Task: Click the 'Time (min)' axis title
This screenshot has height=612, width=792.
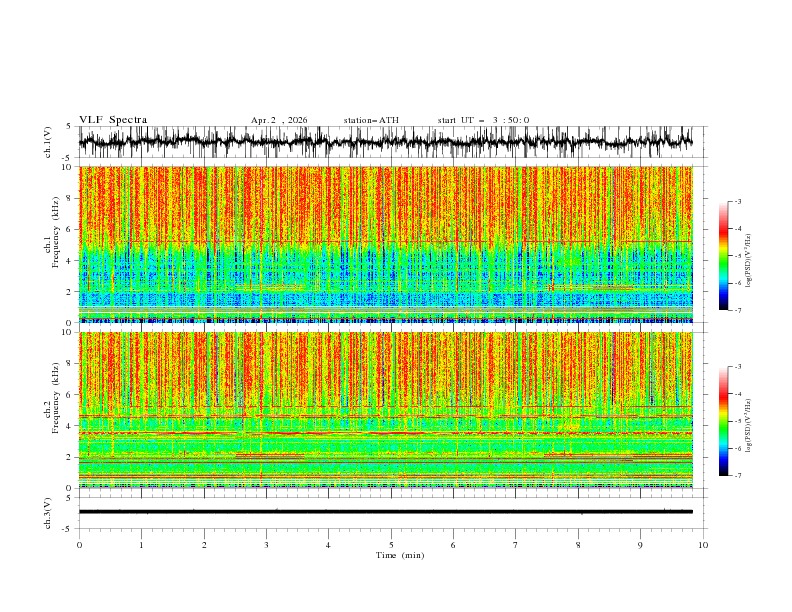Action: click(400, 555)
